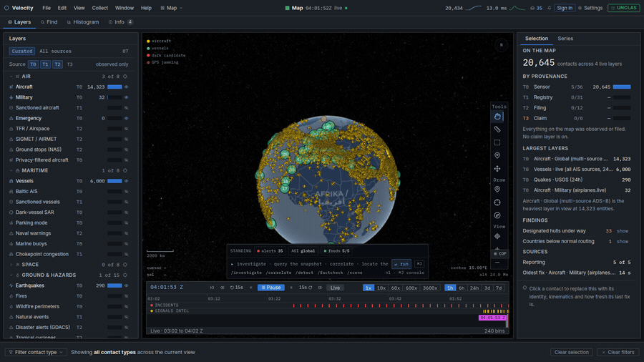Jump to Live on the timeline

click(335, 288)
